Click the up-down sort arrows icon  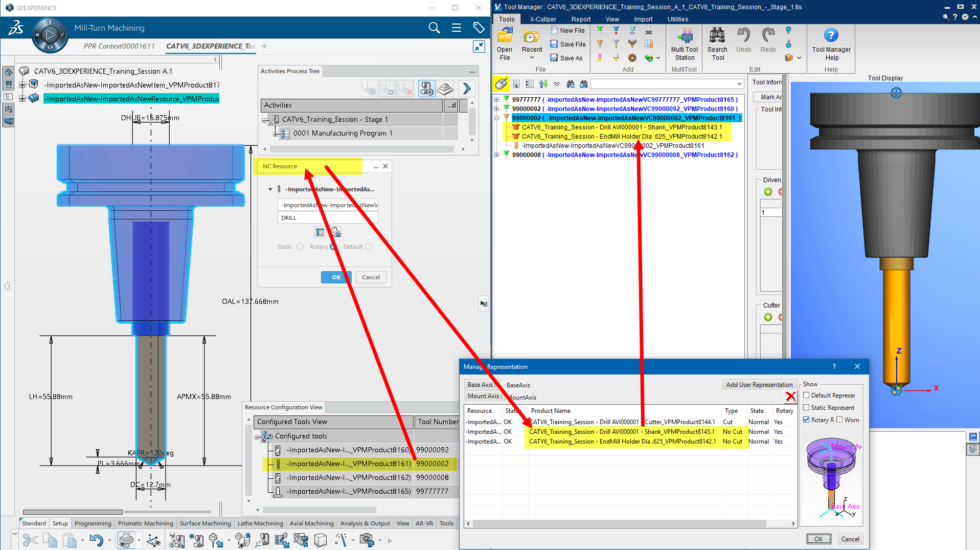pyautogui.click(x=543, y=84)
